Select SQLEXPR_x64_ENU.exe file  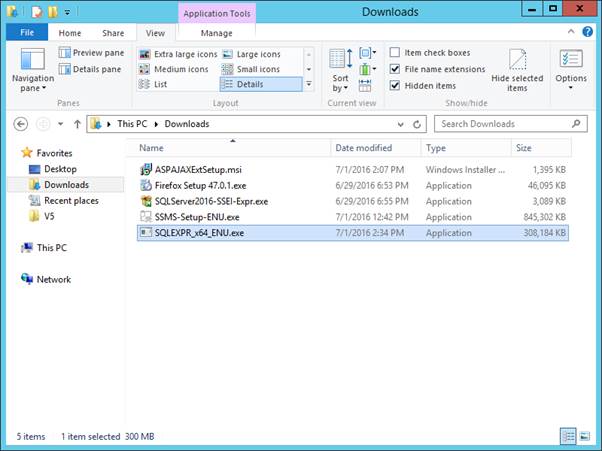pos(352,233)
